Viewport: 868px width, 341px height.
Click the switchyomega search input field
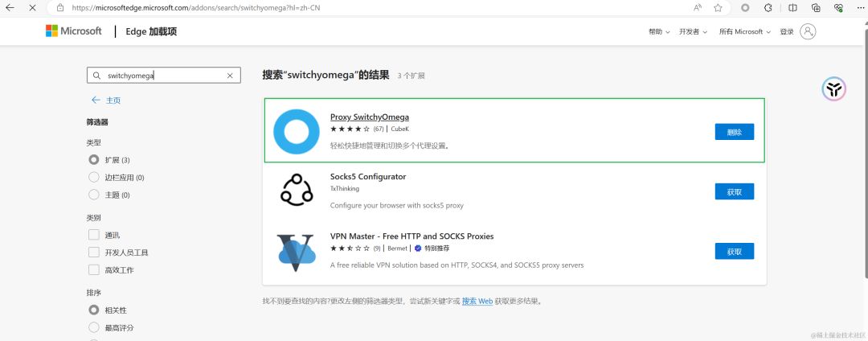161,76
